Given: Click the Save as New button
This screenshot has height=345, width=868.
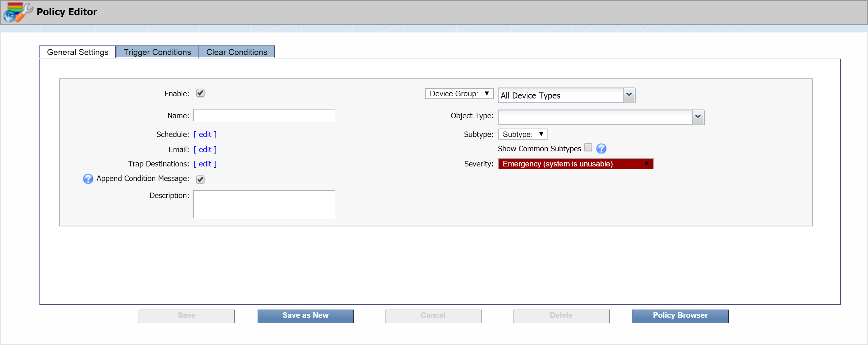Looking at the screenshot, I should click(305, 315).
